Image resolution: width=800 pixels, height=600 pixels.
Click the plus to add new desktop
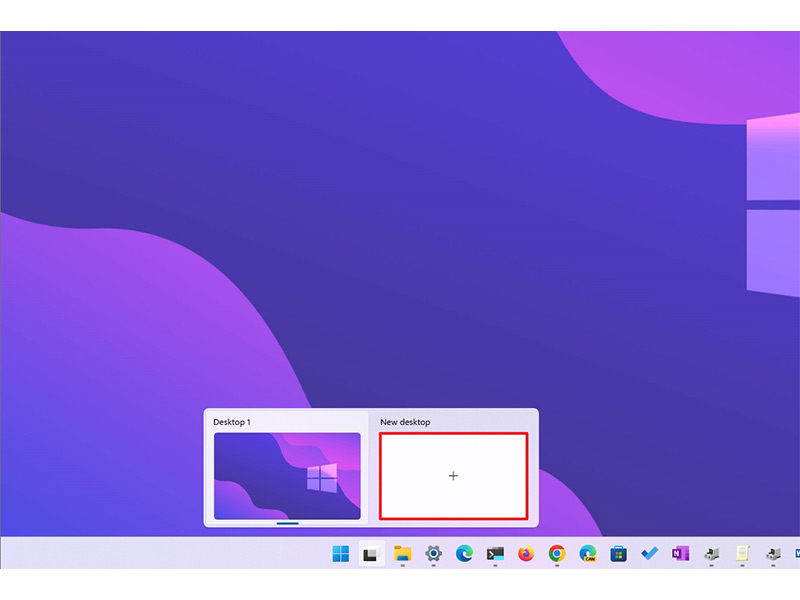point(453,476)
